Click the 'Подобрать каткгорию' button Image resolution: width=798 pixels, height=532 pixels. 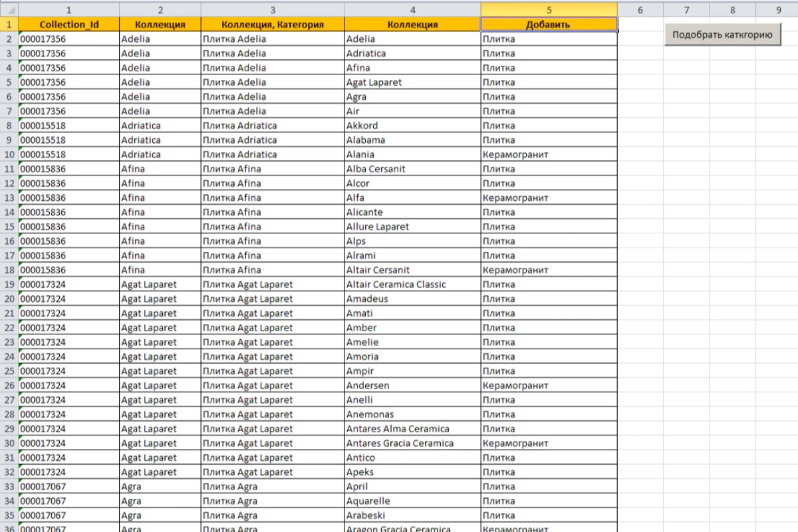(723, 35)
